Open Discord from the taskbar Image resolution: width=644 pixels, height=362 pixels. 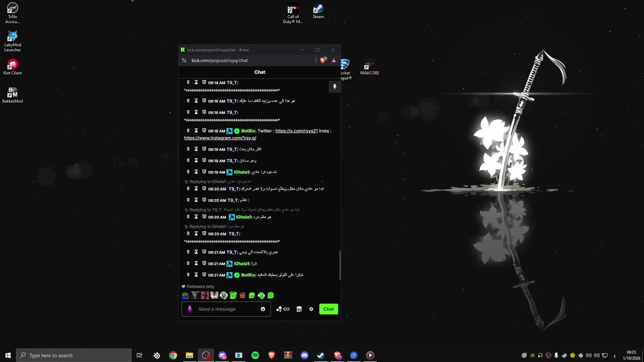coord(304,355)
